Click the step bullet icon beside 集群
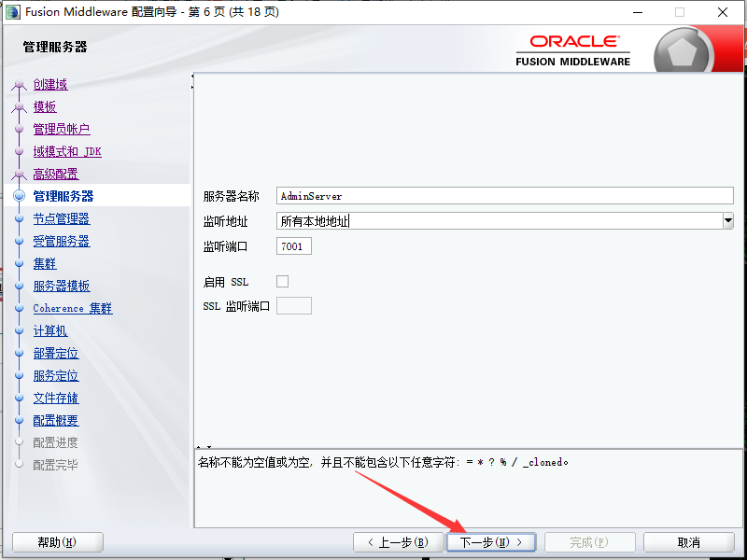This screenshot has height=560, width=747. (19, 263)
